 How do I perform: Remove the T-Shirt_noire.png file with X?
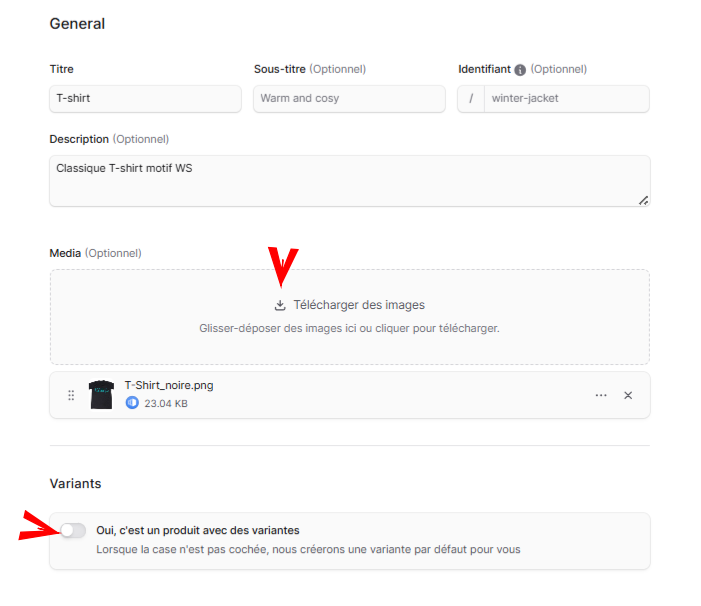coord(628,395)
